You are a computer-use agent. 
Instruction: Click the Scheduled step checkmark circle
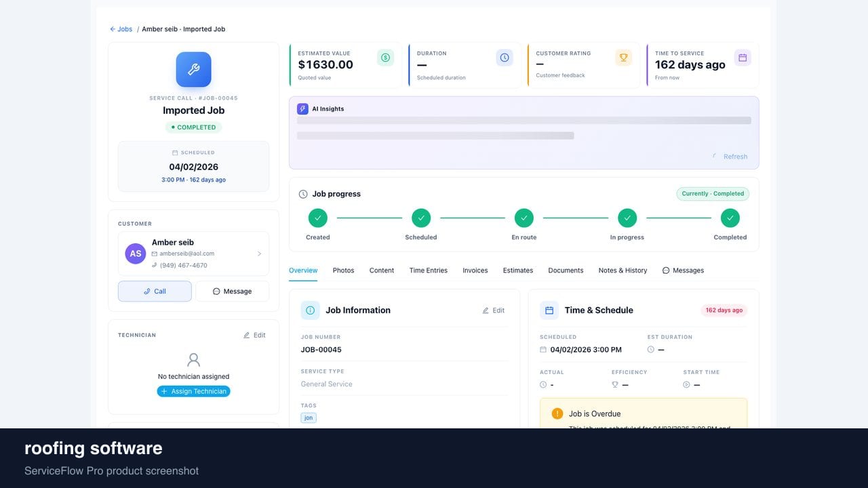(421, 218)
